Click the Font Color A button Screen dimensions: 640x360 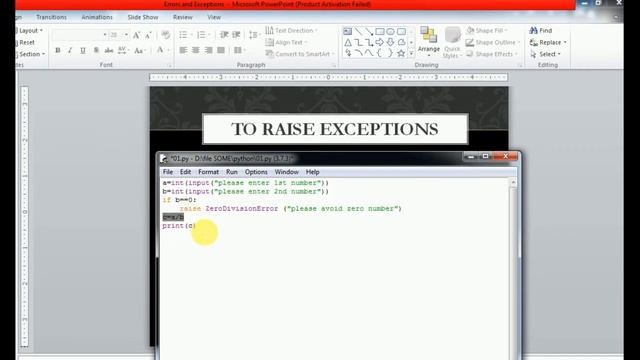[x=160, y=50]
